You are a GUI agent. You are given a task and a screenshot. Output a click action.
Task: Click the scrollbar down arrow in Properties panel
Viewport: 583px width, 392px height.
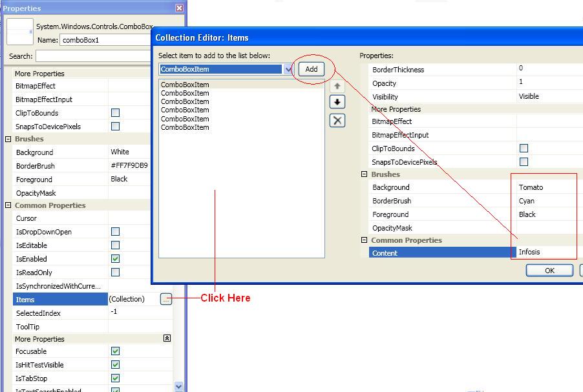[178, 385]
